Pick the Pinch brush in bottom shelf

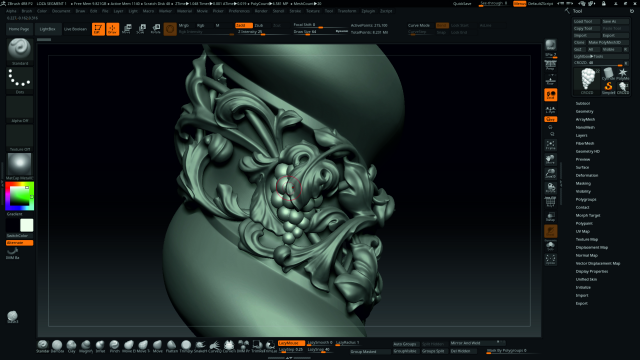tap(114, 347)
